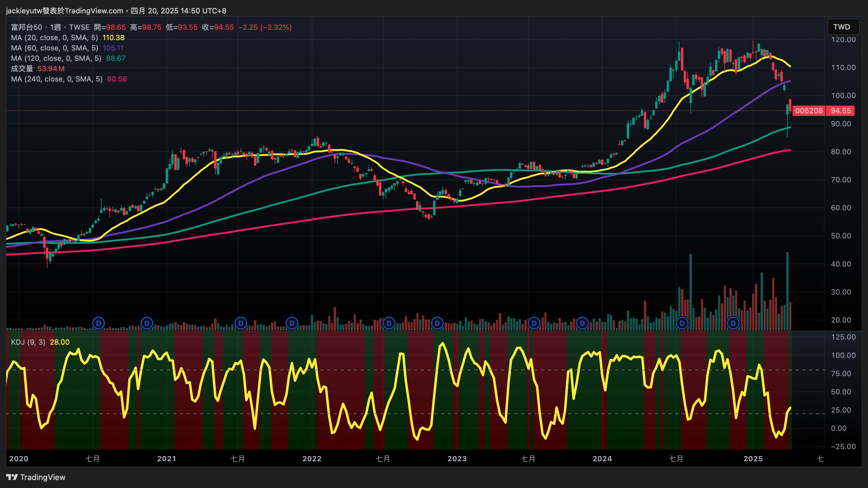The height and width of the screenshot is (488, 868).
Task: Select the MA (20, close, 0, SMA, 5) legend
Action: click(54, 37)
